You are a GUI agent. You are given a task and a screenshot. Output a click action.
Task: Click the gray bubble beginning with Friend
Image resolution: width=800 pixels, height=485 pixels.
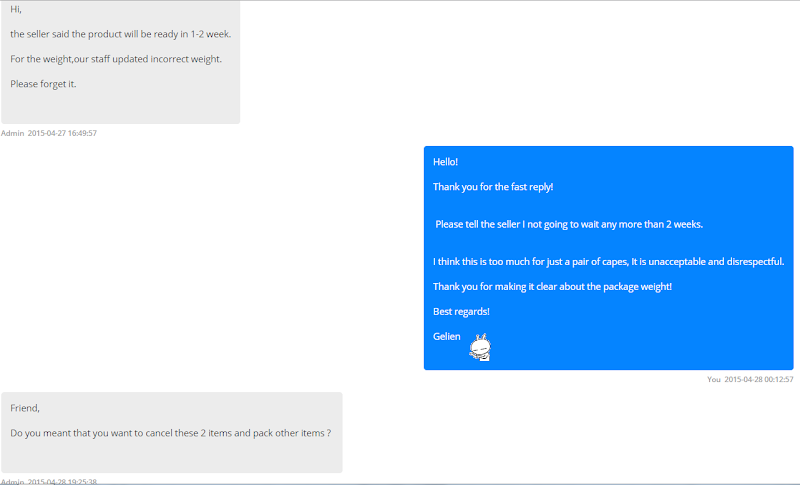click(171, 432)
